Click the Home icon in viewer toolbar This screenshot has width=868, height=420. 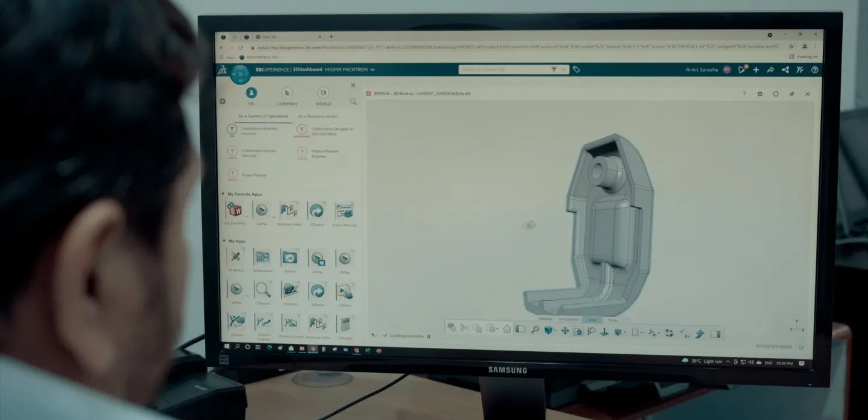pos(506,329)
